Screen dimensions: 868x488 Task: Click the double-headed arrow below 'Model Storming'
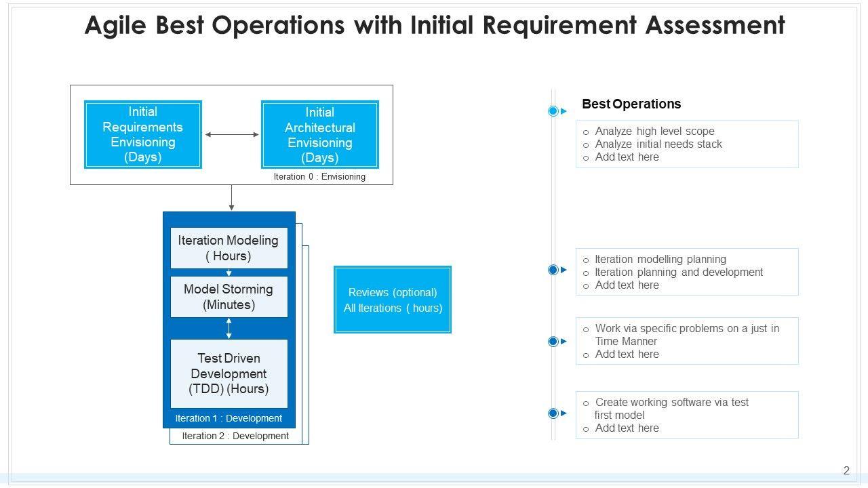click(229, 328)
